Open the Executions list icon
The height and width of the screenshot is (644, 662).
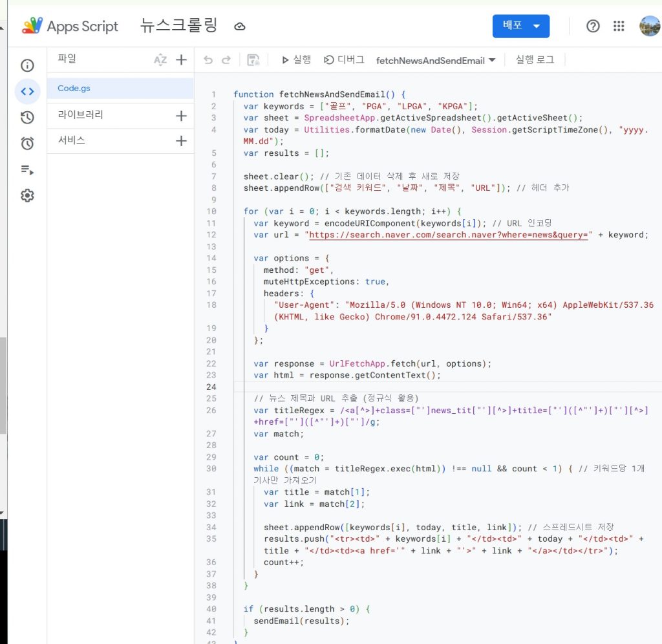[x=27, y=170]
